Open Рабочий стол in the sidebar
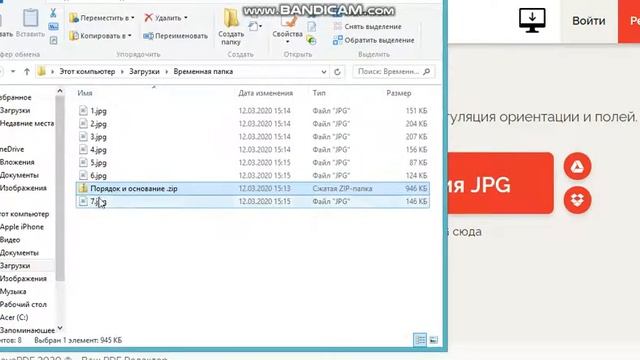Image resolution: width=640 pixels, height=360 pixels. tap(23, 304)
